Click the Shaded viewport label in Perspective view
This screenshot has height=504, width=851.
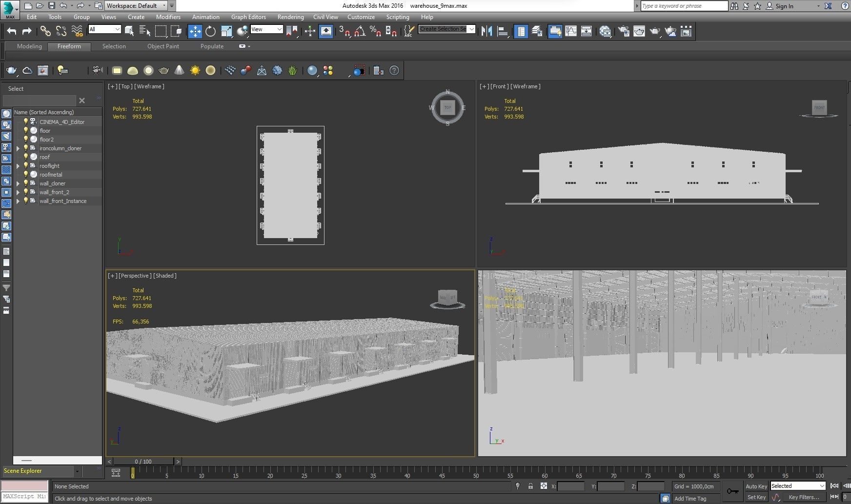[x=165, y=276]
